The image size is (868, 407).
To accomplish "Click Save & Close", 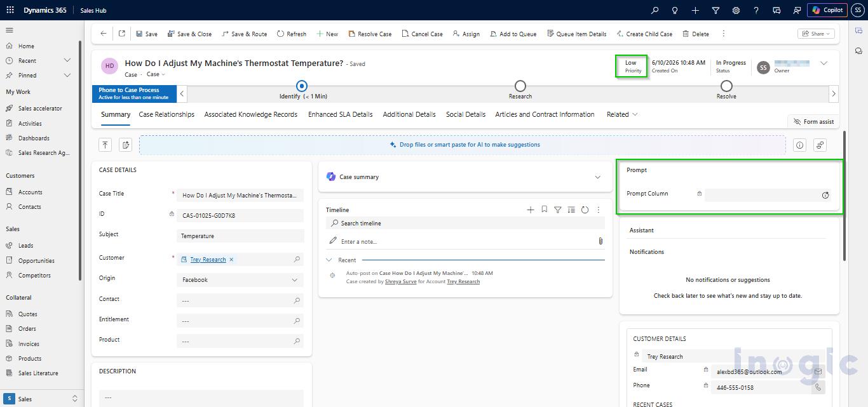I will [x=189, y=34].
